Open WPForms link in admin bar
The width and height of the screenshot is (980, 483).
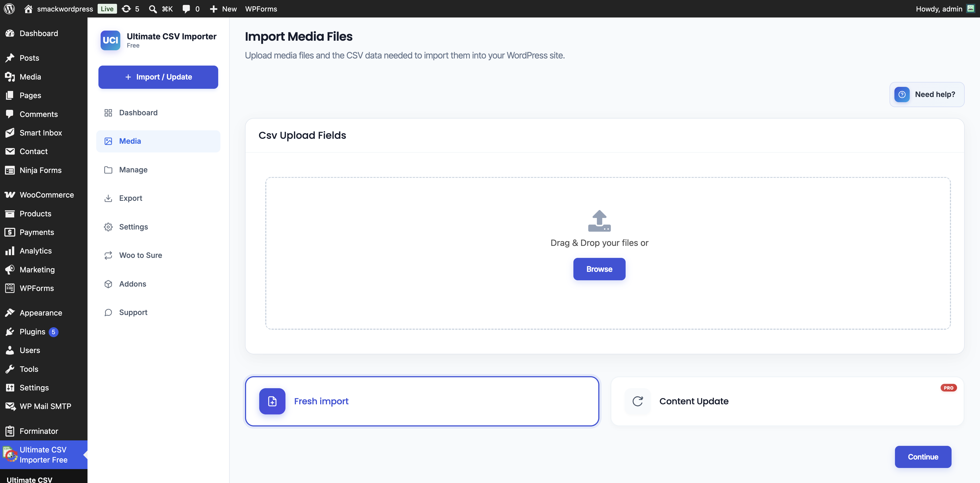(261, 9)
